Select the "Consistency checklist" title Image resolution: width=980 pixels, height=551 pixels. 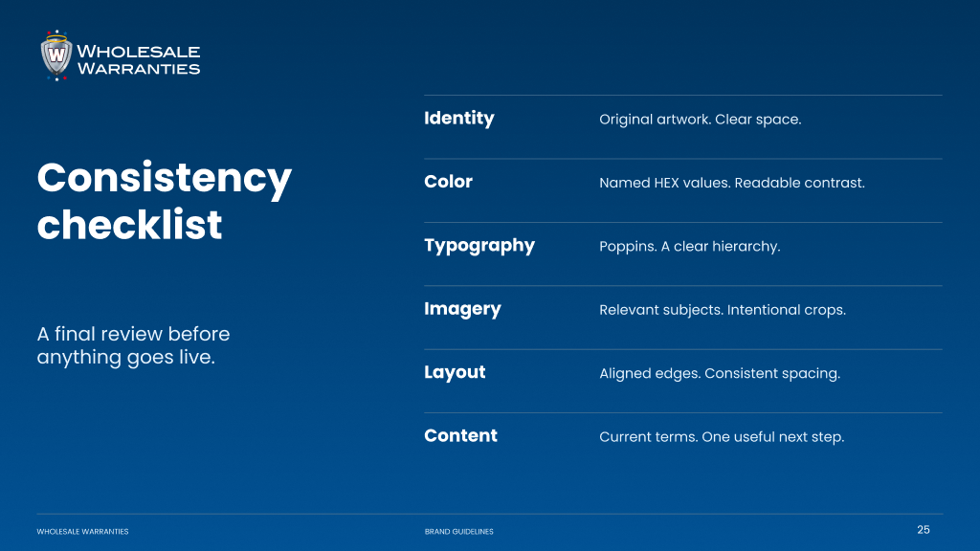(x=165, y=201)
